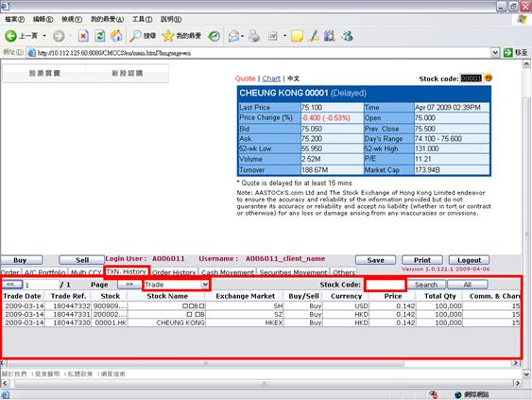Click the Messenger buddies icon

pos(348,36)
